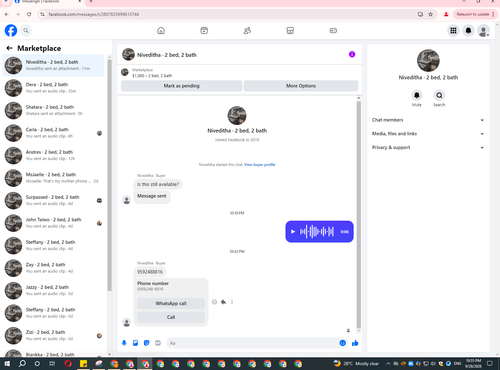The width and height of the screenshot is (500, 370).
Task: Click the listing thumbnail next to $1,000 price
Action: 125,72
